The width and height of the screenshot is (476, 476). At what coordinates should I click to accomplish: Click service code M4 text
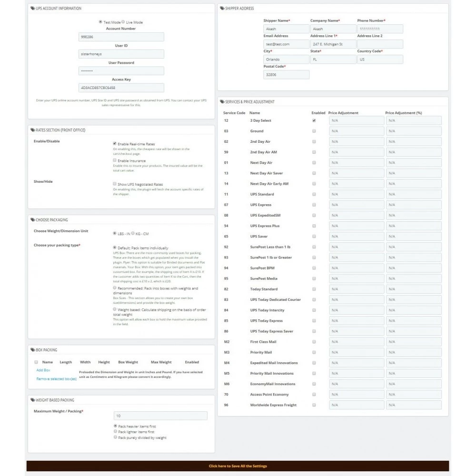[227, 363]
